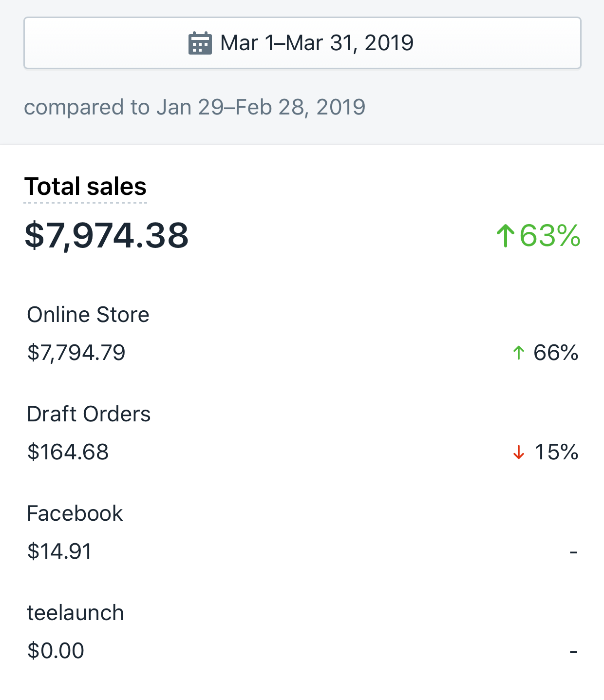The width and height of the screenshot is (604, 700).
Task: Select the Draft Orders channel label
Action: point(89,414)
